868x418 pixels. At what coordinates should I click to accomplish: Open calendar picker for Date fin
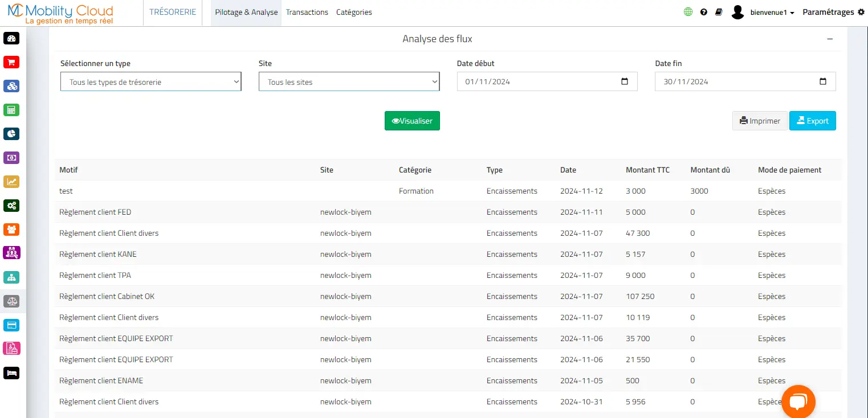click(x=823, y=81)
